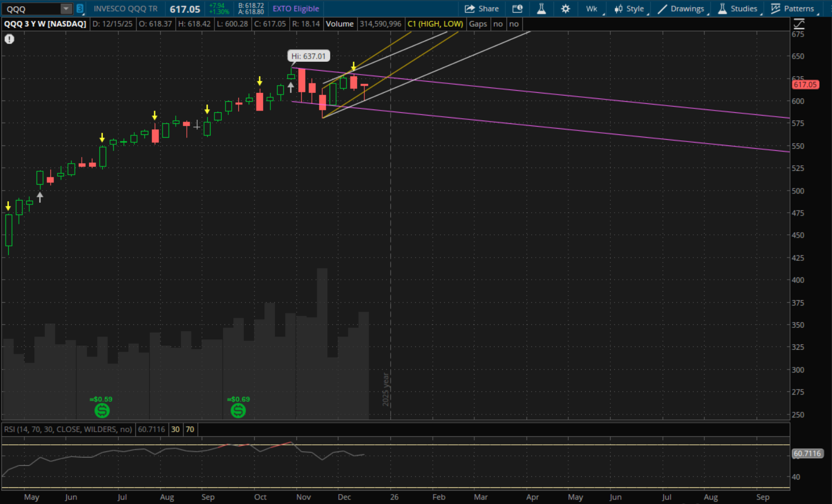Click the calendar clock icon beside Share

pyautogui.click(x=517, y=9)
